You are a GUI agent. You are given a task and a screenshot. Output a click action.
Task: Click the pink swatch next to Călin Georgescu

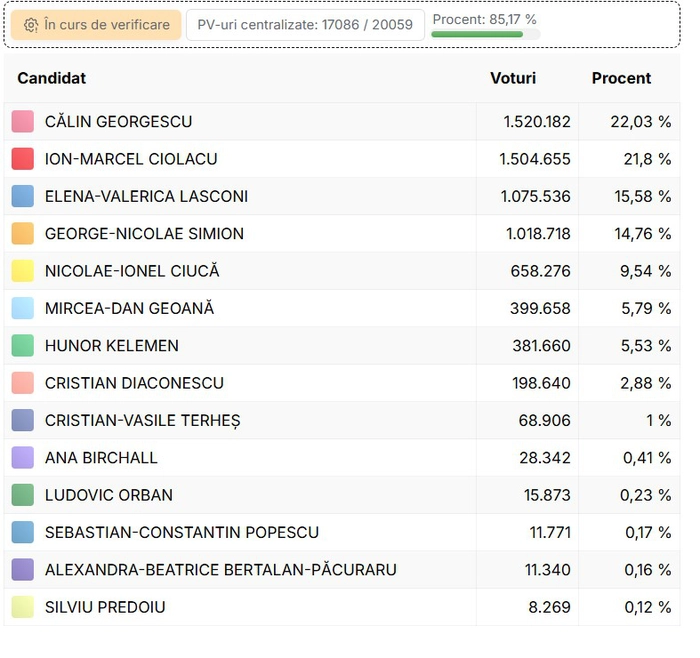23,122
